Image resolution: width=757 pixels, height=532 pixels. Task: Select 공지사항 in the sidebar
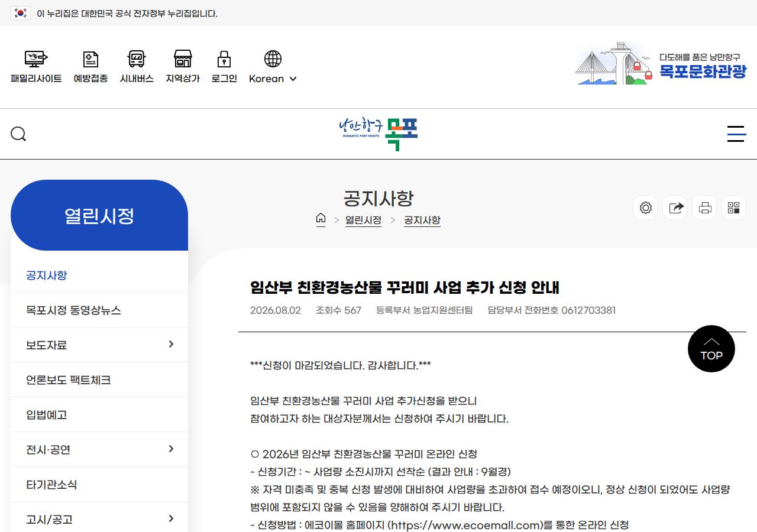click(99, 275)
